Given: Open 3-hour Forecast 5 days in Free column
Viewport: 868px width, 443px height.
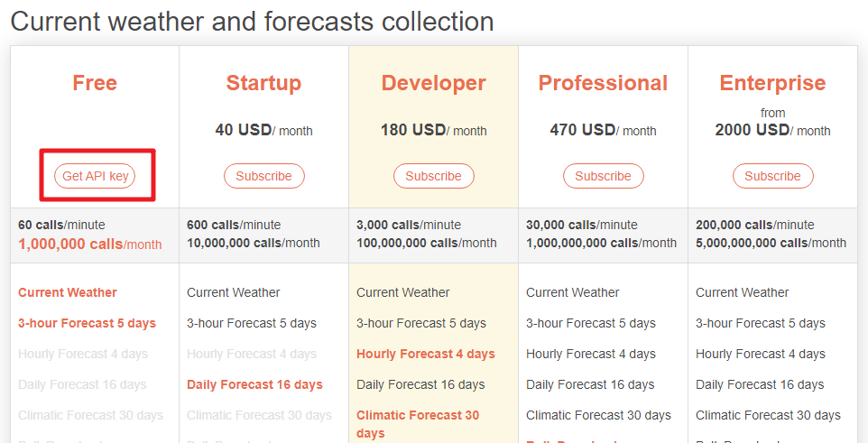Looking at the screenshot, I should (87, 323).
